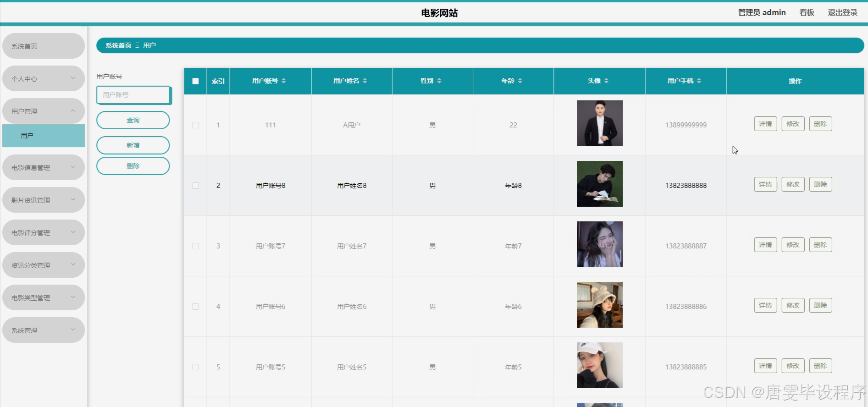
Task: Open 系统首页 in the sidebar
Action: pos(44,46)
